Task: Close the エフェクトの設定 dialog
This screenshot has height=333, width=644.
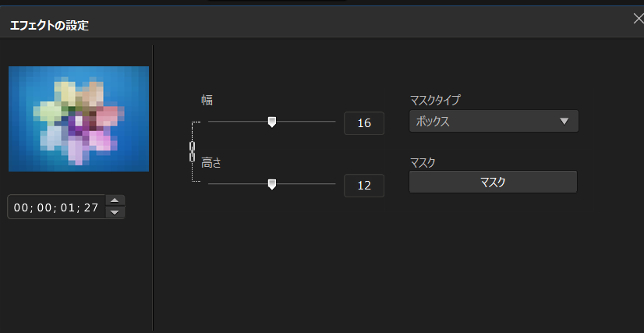Action: point(639,19)
